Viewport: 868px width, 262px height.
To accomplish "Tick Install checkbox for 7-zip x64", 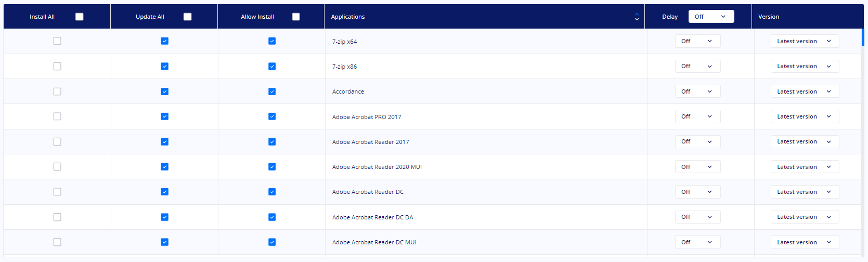I will [57, 41].
